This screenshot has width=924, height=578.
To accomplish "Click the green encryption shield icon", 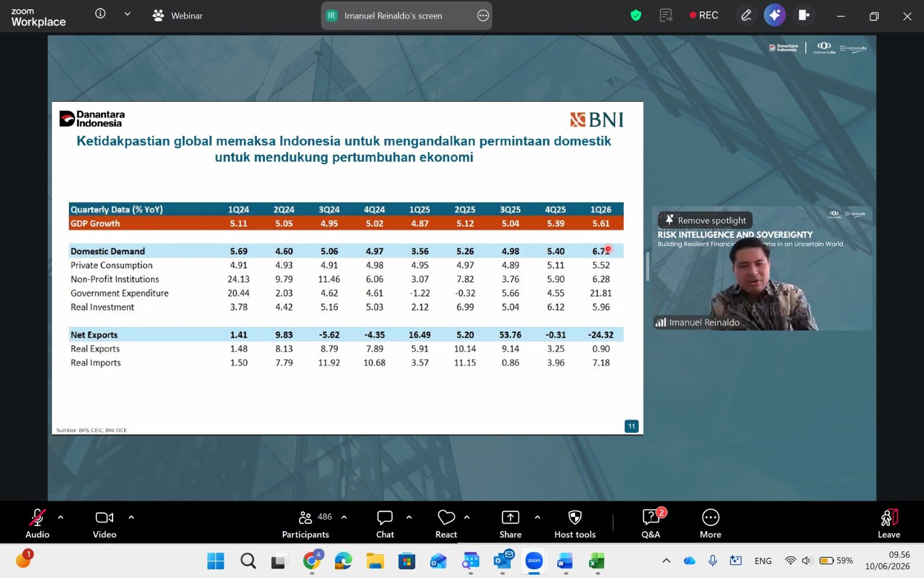I will pos(636,16).
